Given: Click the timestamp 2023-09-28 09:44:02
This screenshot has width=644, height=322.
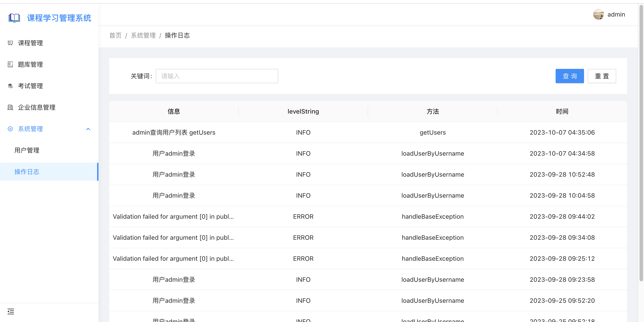Looking at the screenshot, I should coord(562,216).
